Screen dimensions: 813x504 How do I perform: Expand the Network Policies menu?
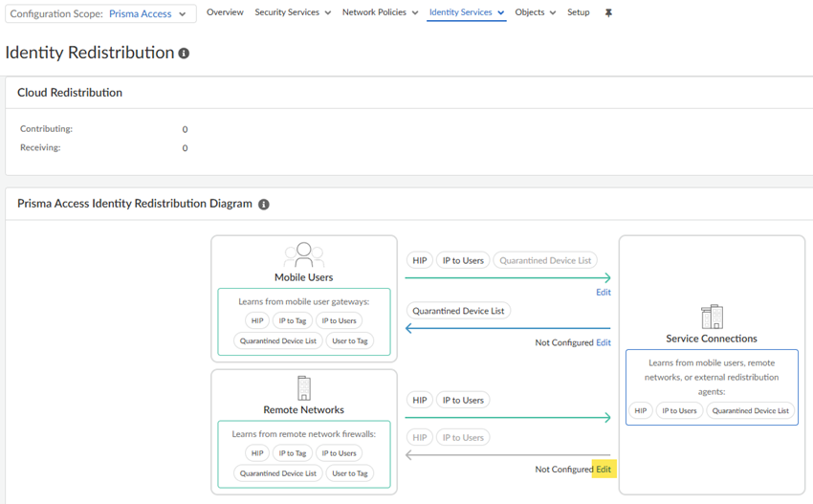(380, 12)
